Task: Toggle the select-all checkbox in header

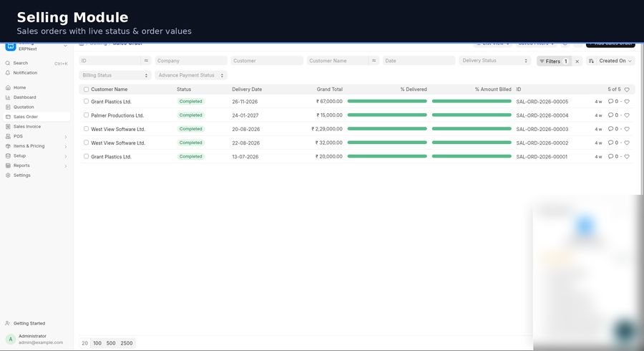Action: pyautogui.click(x=86, y=90)
